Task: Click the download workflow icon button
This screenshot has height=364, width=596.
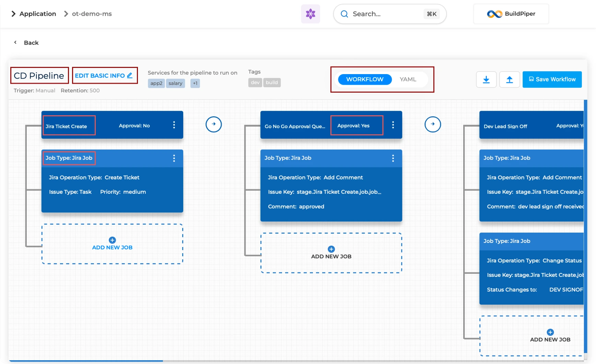Action: point(486,80)
